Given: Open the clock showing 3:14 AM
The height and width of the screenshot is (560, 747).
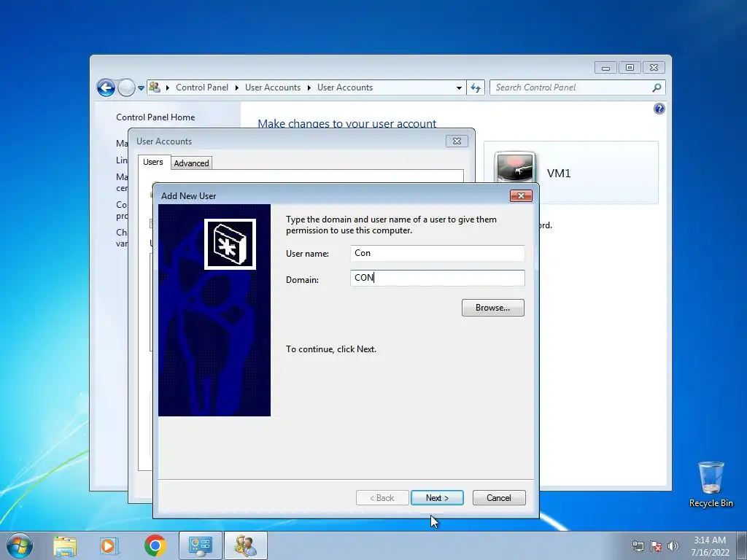Looking at the screenshot, I should click(710, 546).
